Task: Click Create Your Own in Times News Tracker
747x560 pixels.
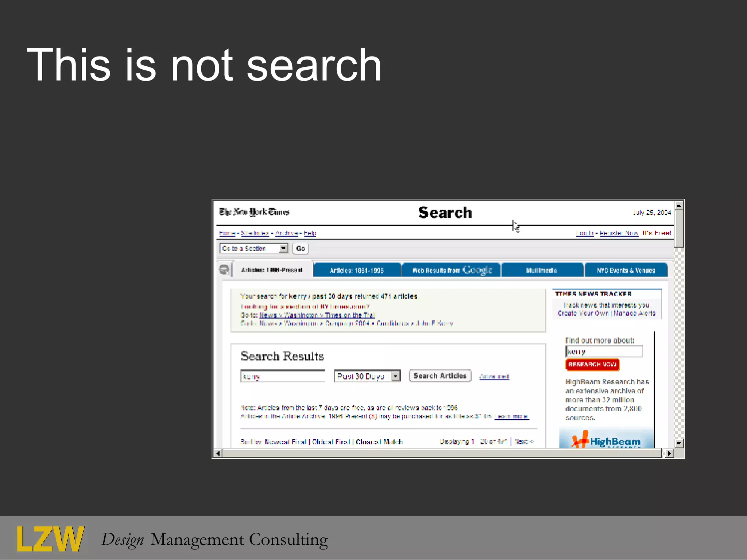Action: [583, 313]
